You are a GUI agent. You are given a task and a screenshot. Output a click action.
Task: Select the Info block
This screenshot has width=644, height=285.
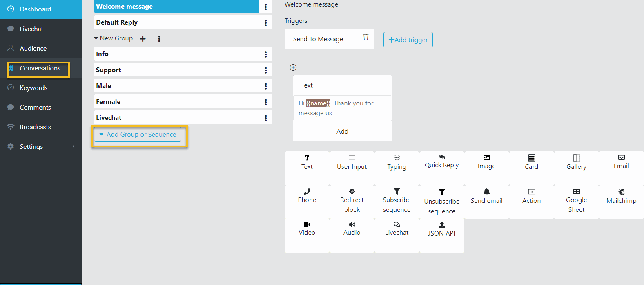[176, 54]
